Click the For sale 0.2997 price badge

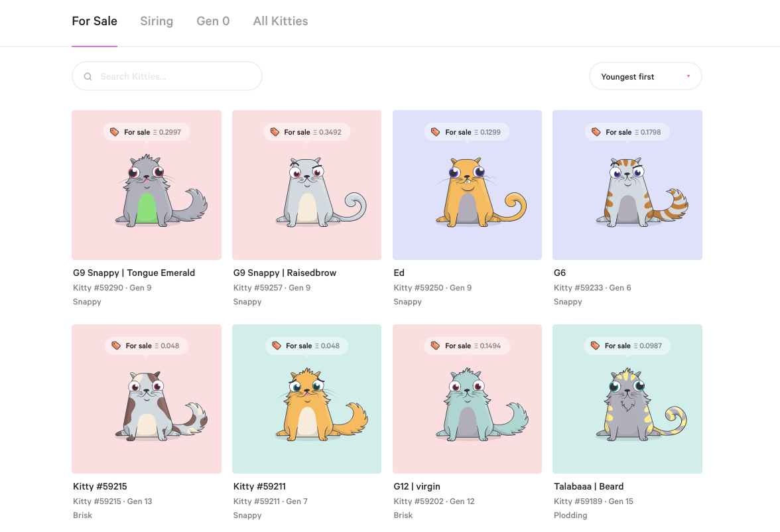[x=147, y=132]
